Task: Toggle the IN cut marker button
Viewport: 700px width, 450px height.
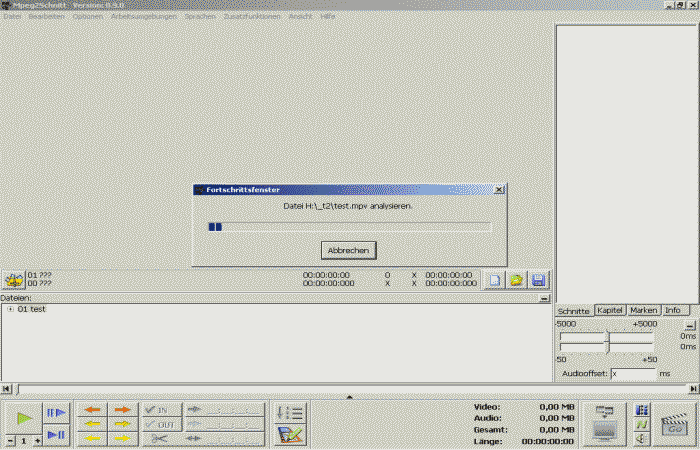Action: point(160,410)
